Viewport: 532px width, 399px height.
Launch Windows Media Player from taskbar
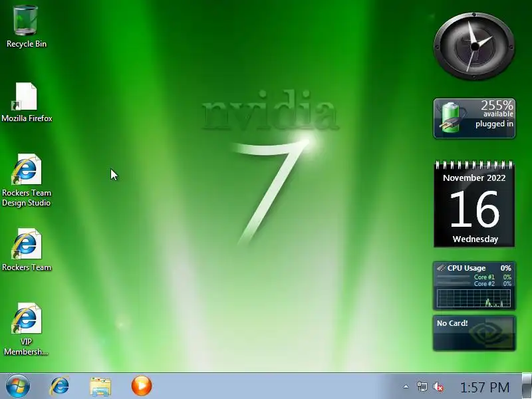142,386
